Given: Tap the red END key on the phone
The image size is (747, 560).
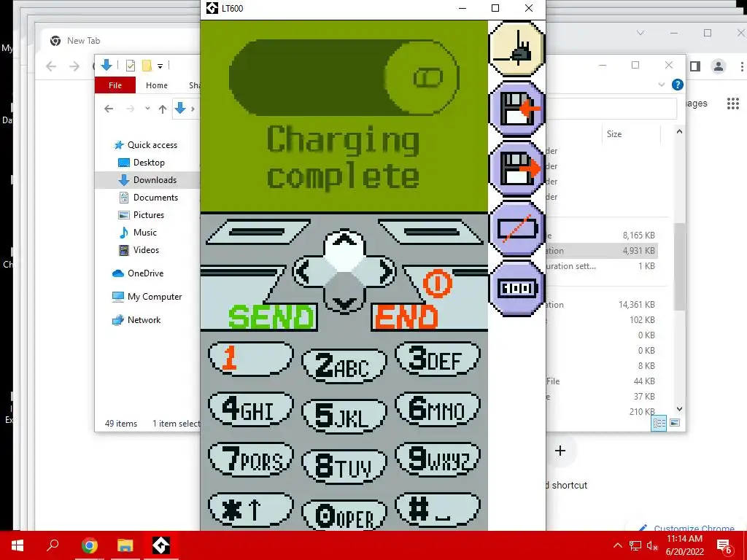Looking at the screenshot, I should pyautogui.click(x=406, y=317).
